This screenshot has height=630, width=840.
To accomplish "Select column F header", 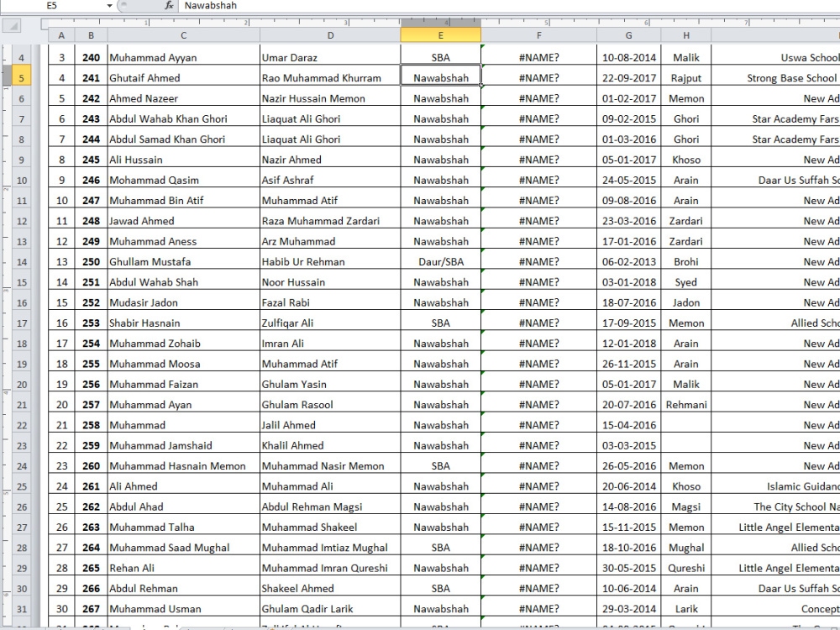I will pyautogui.click(x=539, y=35).
